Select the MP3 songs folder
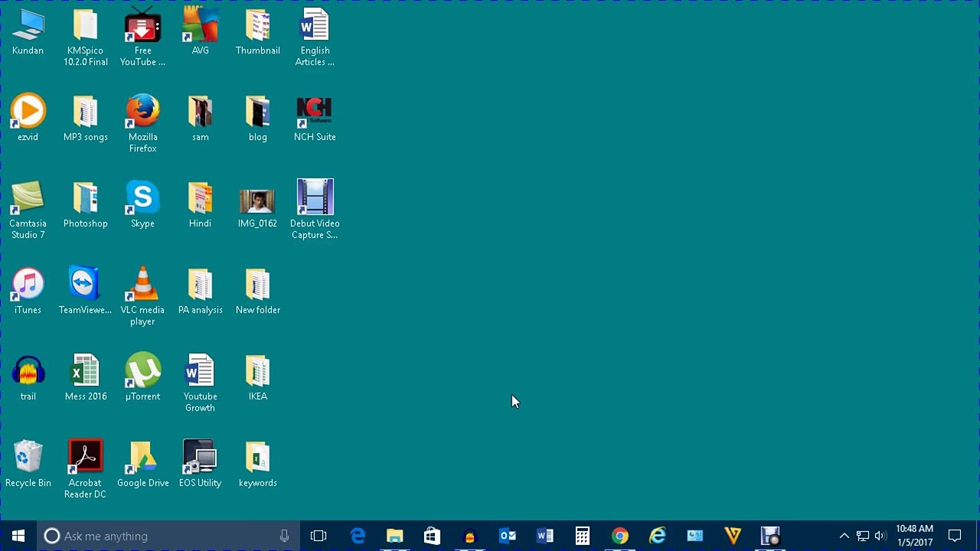This screenshot has height=551, width=980. 86,119
